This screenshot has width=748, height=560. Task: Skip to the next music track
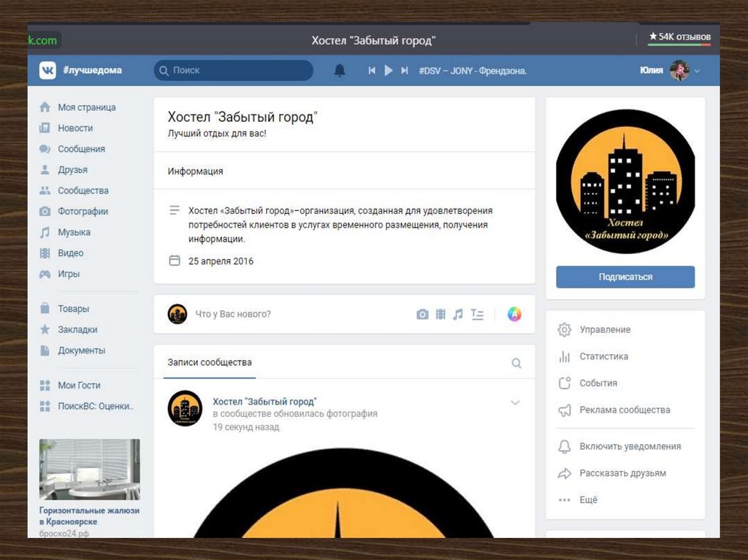coord(405,71)
